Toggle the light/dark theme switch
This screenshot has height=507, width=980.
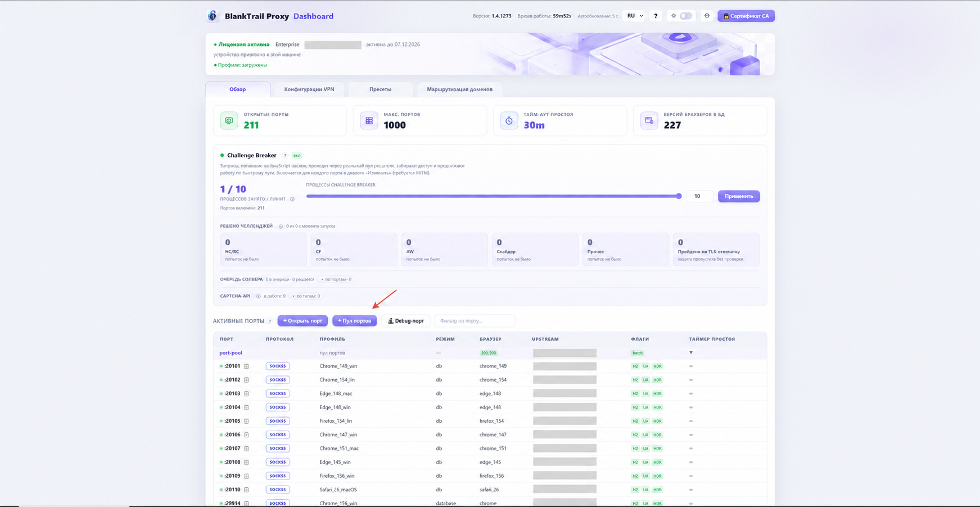685,16
